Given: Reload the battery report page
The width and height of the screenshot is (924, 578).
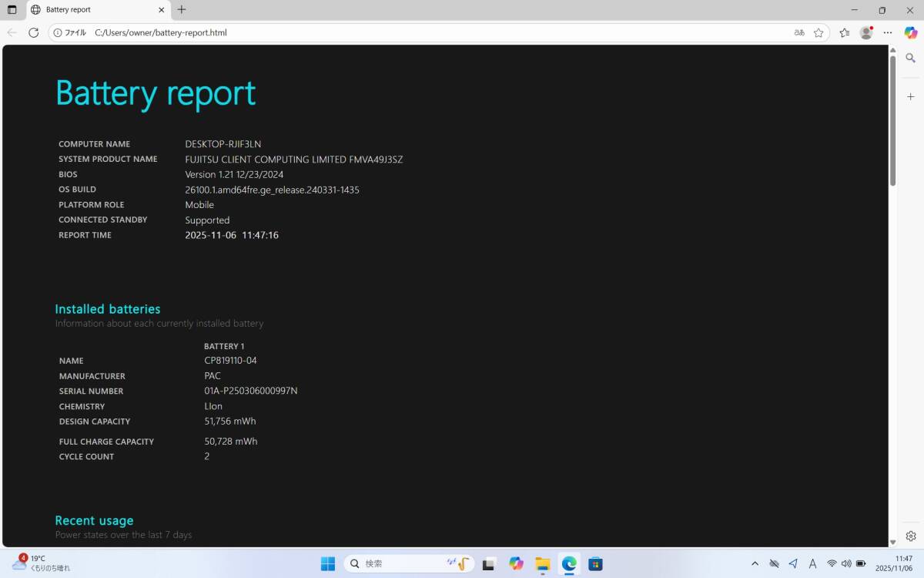Looking at the screenshot, I should [x=33, y=32].
